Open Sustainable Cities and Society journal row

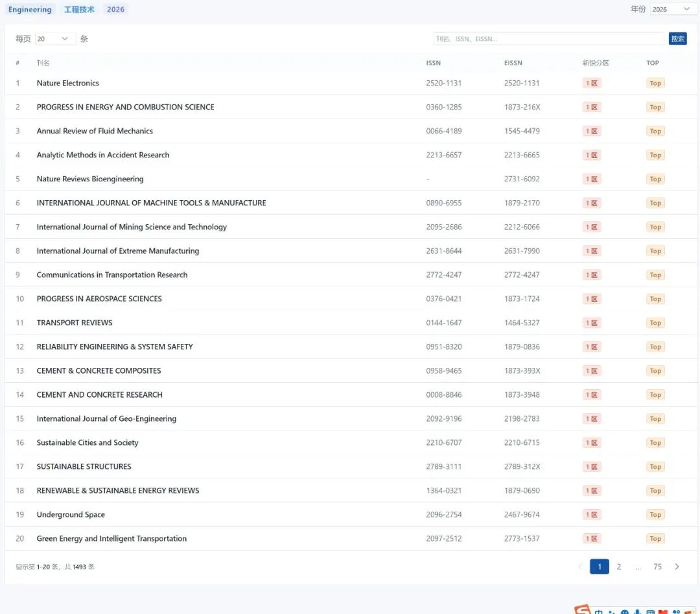(87, 442)
